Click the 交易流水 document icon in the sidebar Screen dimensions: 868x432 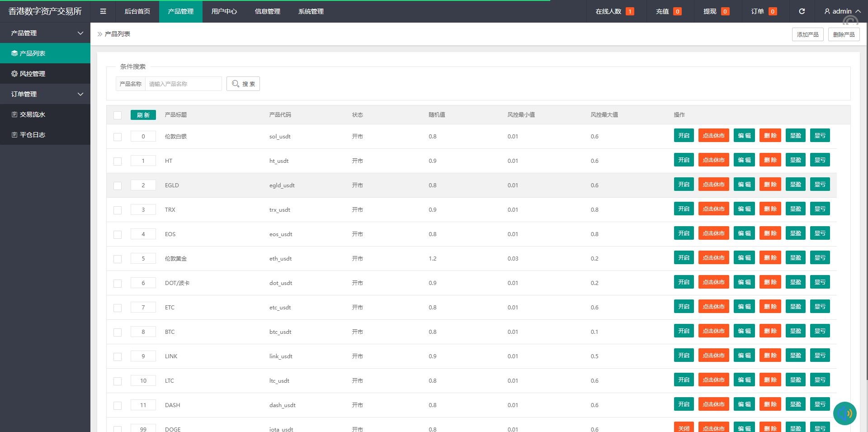point(14,114)
